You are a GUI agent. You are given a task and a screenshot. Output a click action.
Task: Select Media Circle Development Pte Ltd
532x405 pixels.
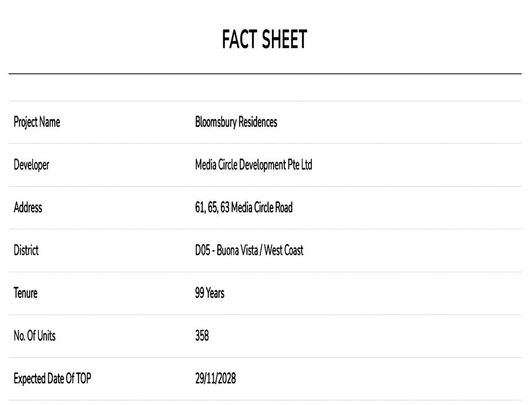tap(253, 165)
